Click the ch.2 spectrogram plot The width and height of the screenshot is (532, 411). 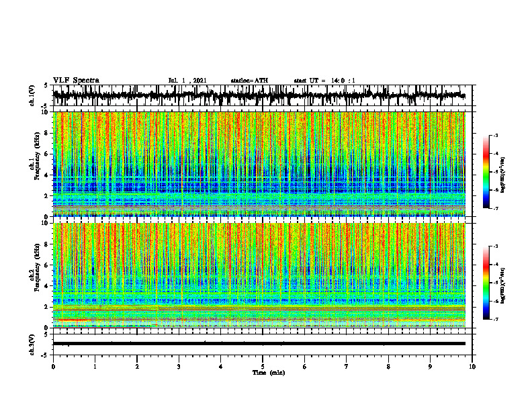tap(259, 275)
